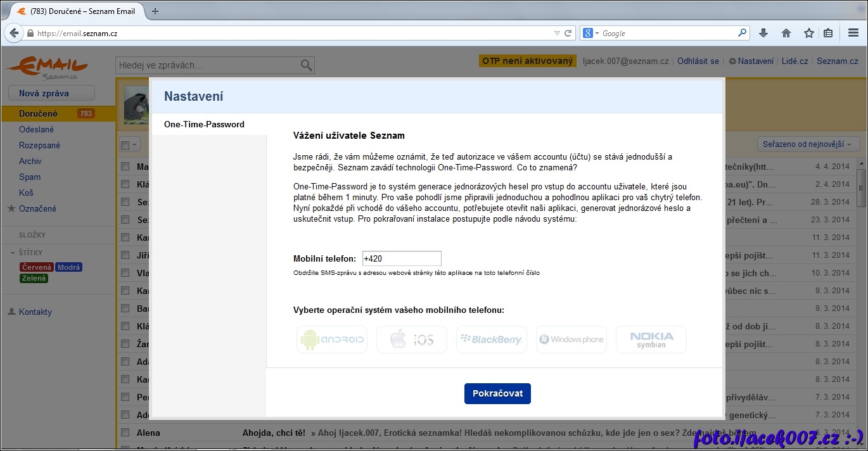Choose the Apple iOS icon

[411, 340]
